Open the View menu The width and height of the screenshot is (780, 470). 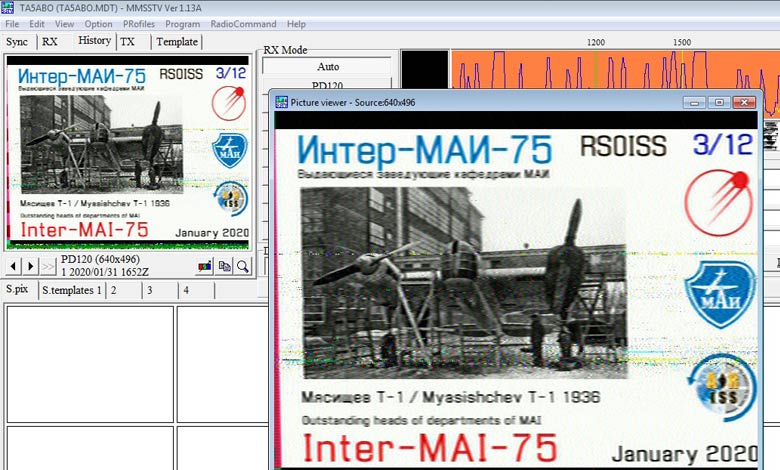[x=64, y=24]
